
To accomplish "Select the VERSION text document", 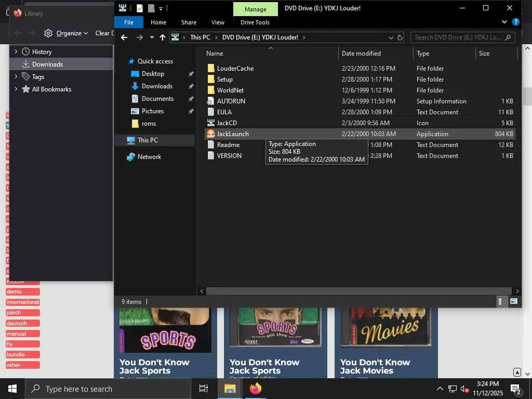I will point(229,156).
